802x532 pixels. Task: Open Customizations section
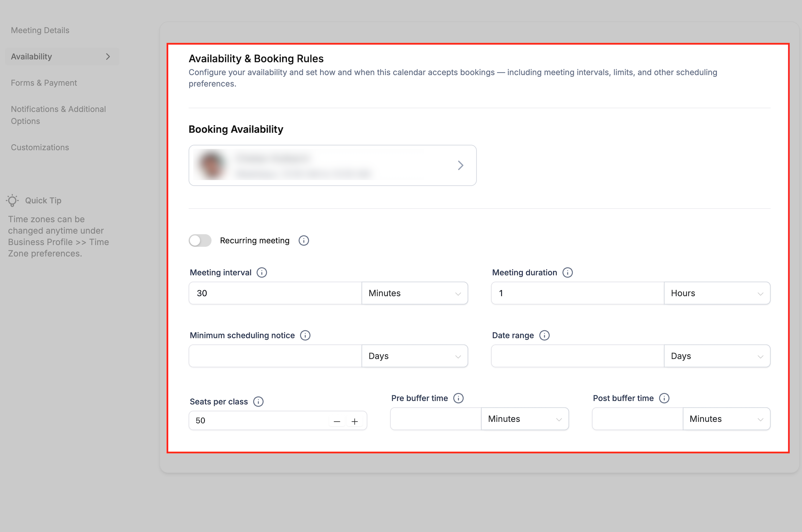[x=40, y=147]
